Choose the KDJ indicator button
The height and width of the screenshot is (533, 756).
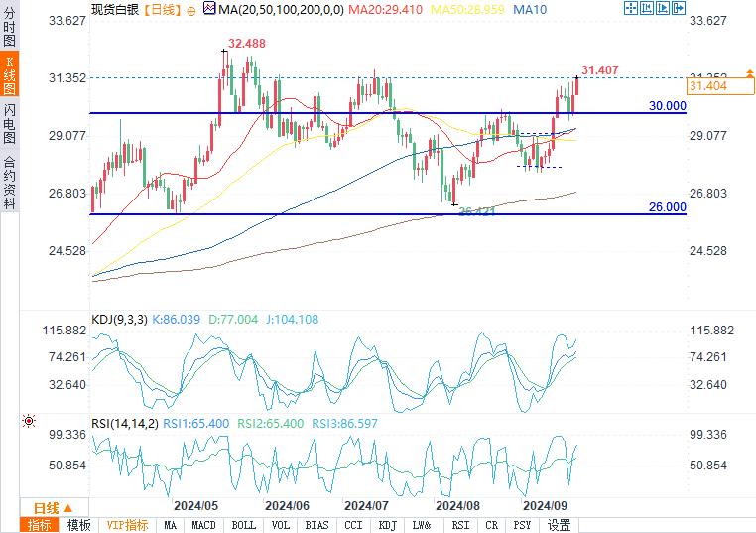pyautogui.click(x=388, y=525)
